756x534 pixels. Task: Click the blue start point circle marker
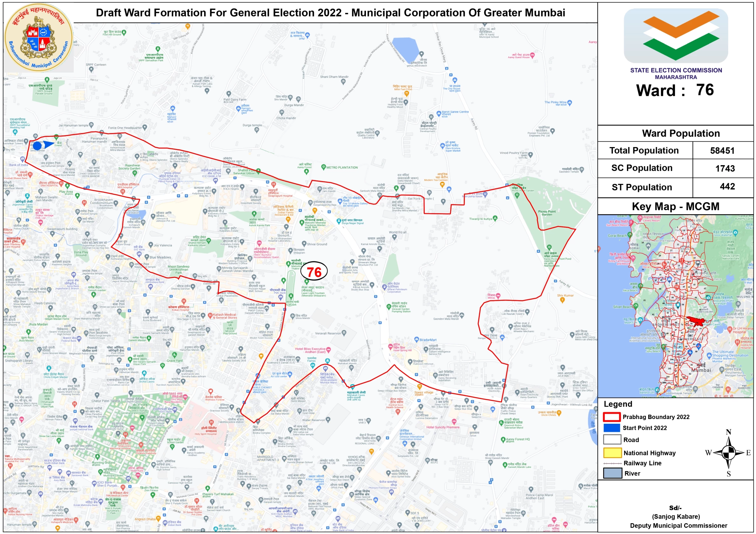pos(37,146)
